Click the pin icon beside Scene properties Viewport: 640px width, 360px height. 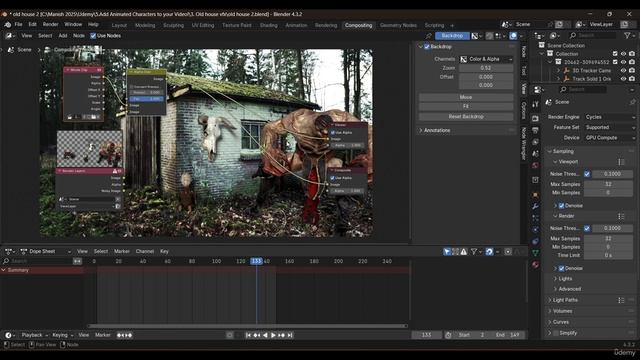(632, 102)
